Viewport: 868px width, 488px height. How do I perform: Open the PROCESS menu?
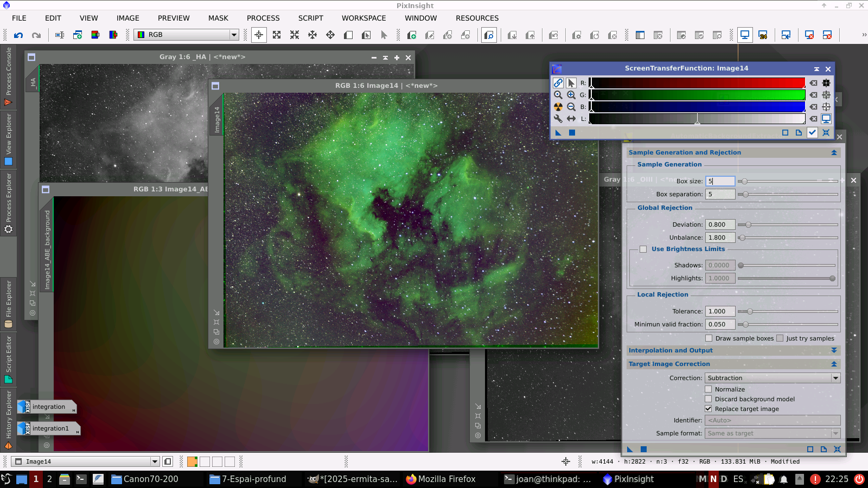263,18
